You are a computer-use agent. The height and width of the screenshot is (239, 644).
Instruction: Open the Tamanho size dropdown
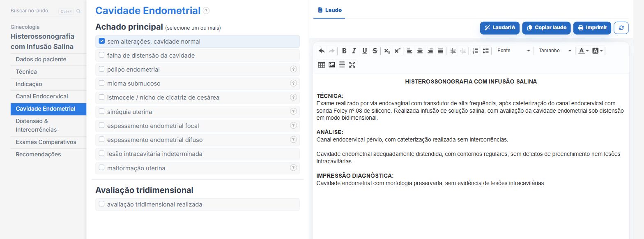pos(555,51)
